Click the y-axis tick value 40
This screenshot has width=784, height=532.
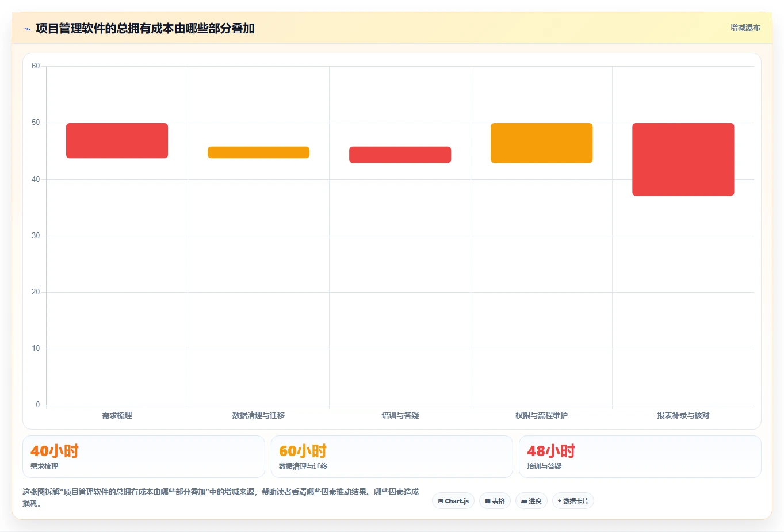[x=36, y=179]
